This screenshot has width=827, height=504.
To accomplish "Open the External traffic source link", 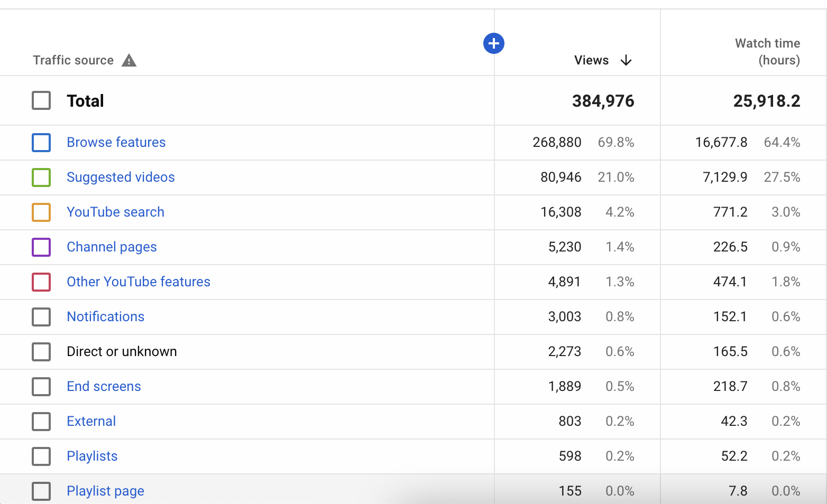I will click(91, 421).
